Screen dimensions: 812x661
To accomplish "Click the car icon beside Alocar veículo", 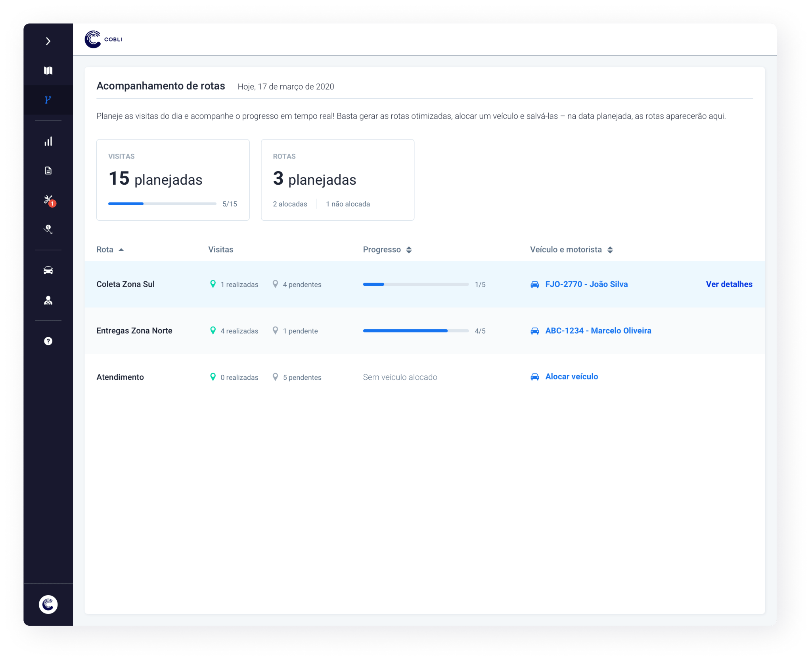I will point(535,377).
